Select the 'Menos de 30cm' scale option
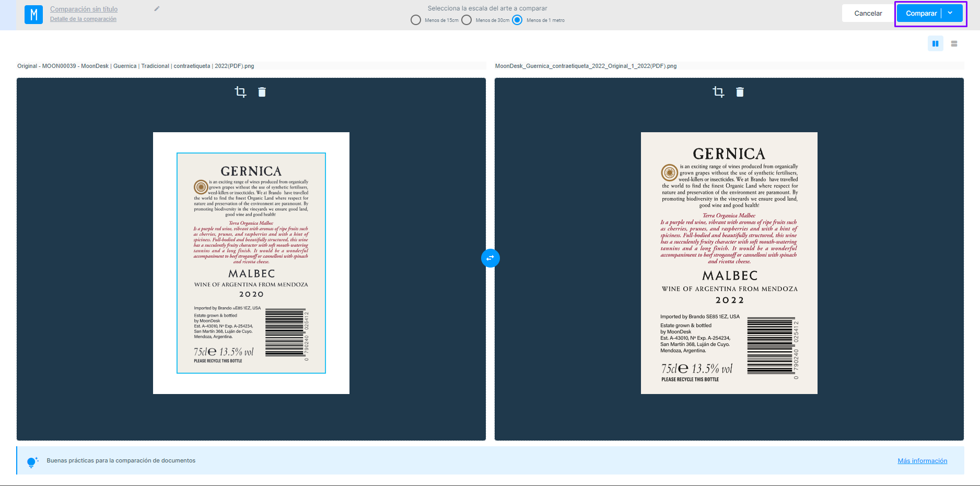Viewport: 980px width, 486px height. point(466,20)
